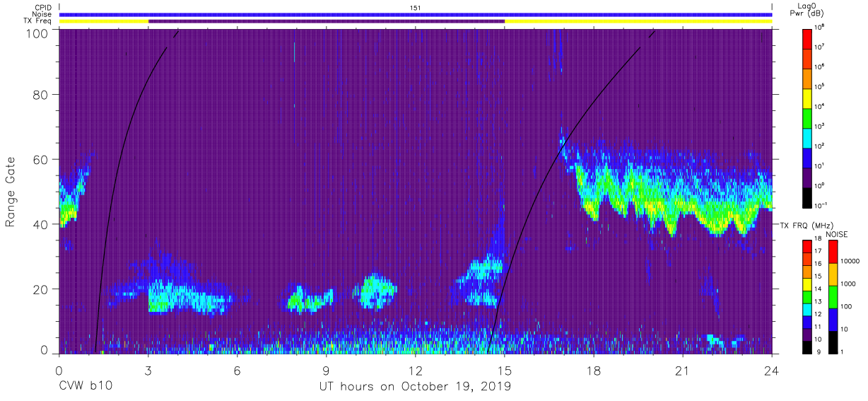Image resolution: width=868 pixels, height=401 pixels.
Task: Pick the blue swatch in NOISE colorbar
Action: [833, 318]
